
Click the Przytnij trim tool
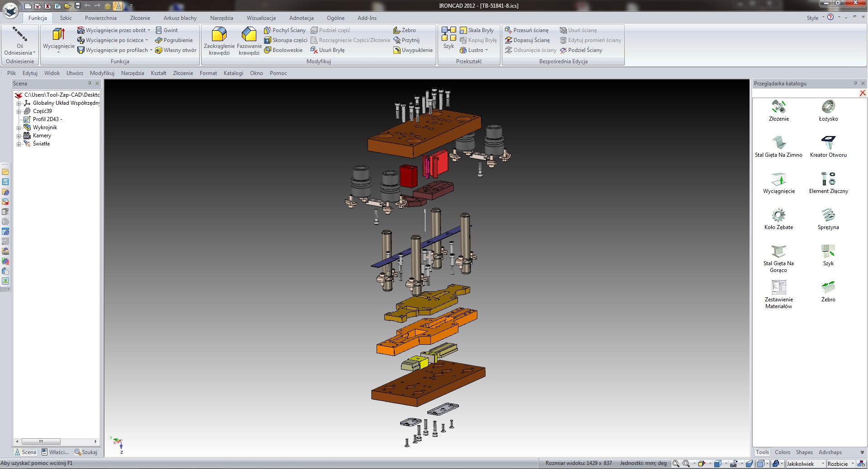[406, 40]
